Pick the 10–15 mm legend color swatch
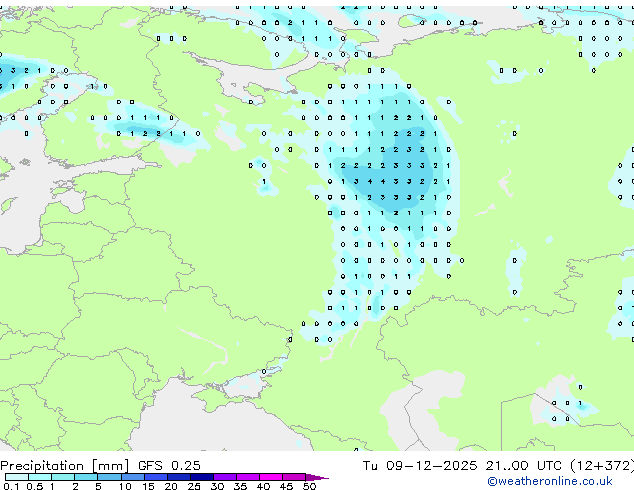 [x=132, y=477]
